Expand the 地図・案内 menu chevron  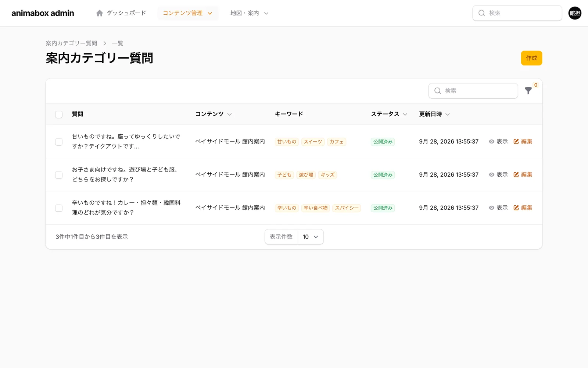[x=266, y=13]
